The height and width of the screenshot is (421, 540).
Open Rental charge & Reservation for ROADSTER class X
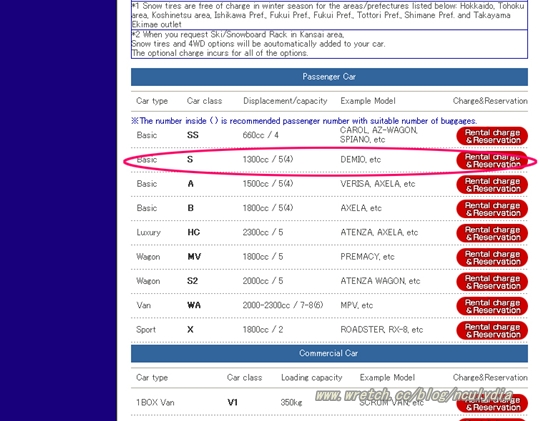pos(492,330)
